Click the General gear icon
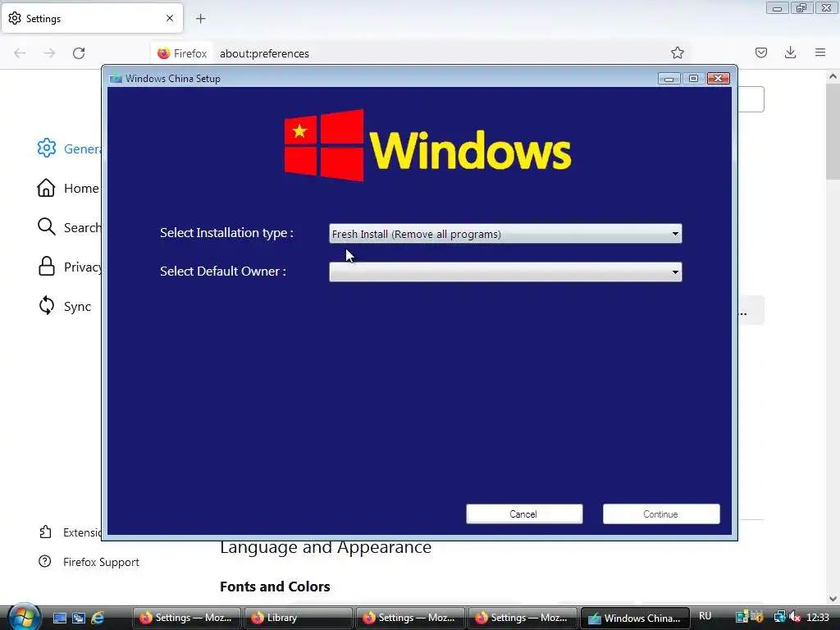This screenshot has width=840, height=630. 47,148
